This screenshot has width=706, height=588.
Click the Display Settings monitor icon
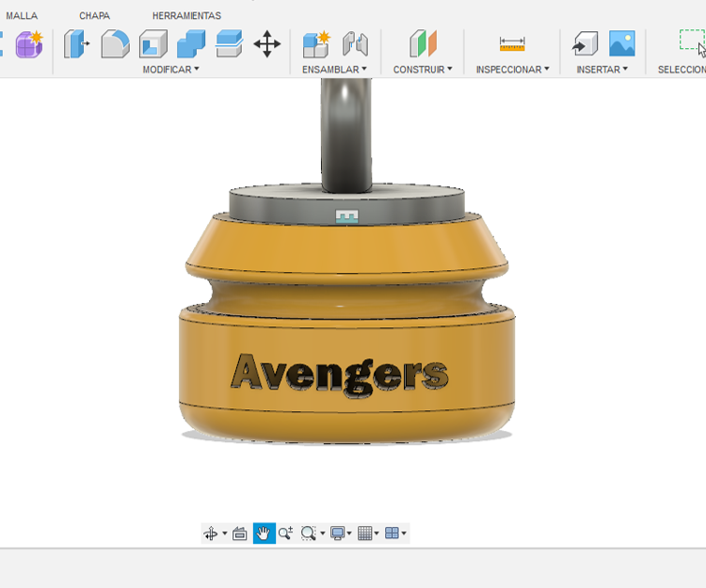[337, 533]
